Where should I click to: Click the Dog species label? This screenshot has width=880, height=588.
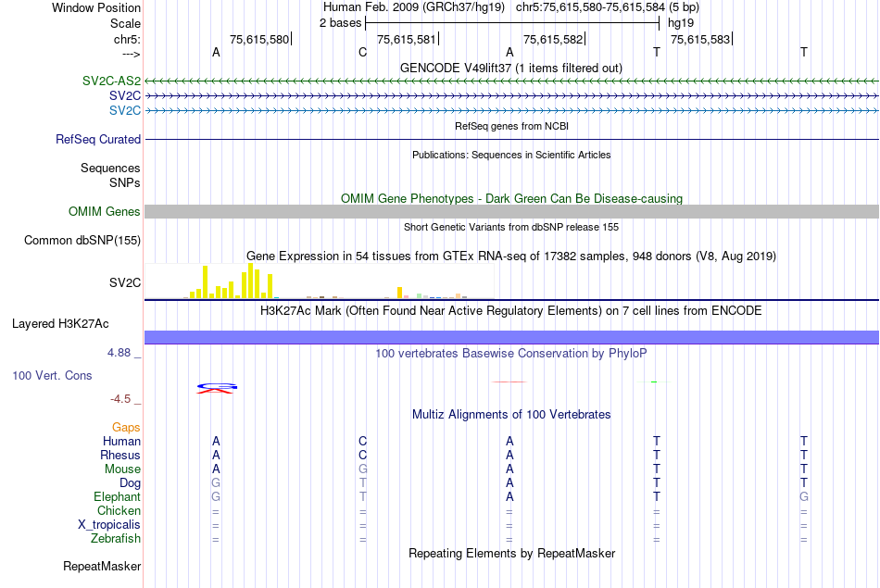pos(131,483)
